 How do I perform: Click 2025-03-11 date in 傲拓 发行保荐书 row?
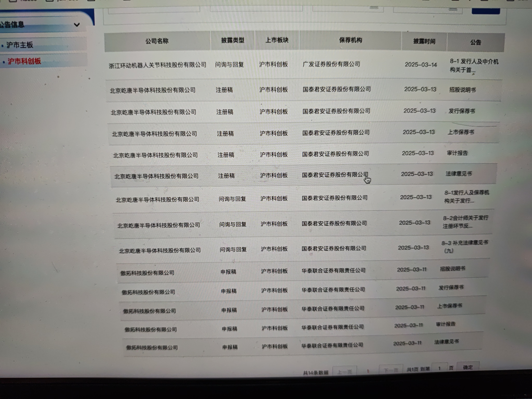[x=411, y=288]
